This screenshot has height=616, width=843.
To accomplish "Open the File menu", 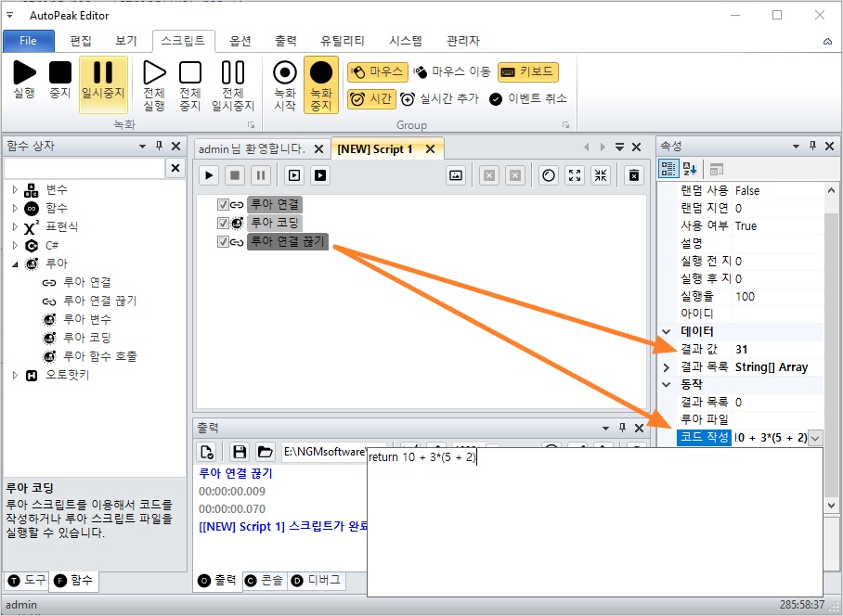I will click(x=29, y=41).
